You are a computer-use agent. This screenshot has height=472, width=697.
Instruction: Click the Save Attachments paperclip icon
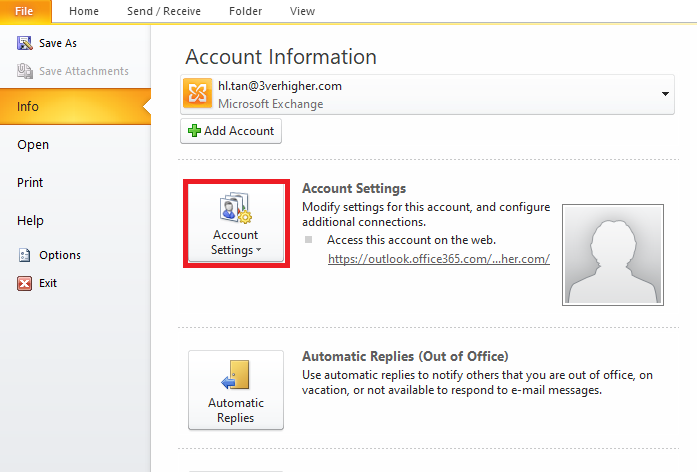[x=24, y=71]
